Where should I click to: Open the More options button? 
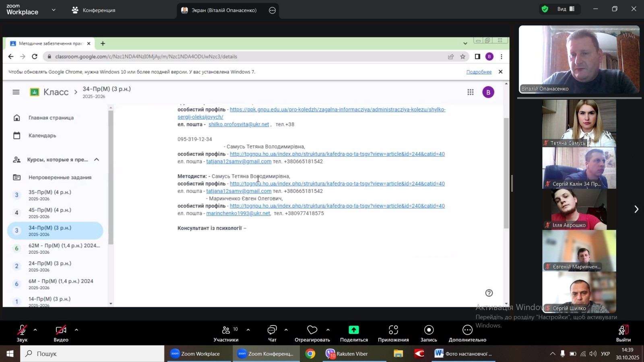[467, 333]
